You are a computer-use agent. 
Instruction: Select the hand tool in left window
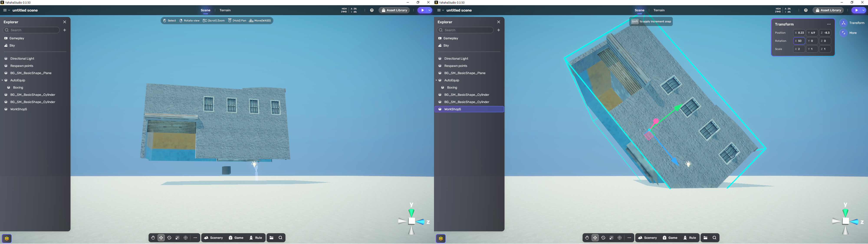(x=153, y=238)
